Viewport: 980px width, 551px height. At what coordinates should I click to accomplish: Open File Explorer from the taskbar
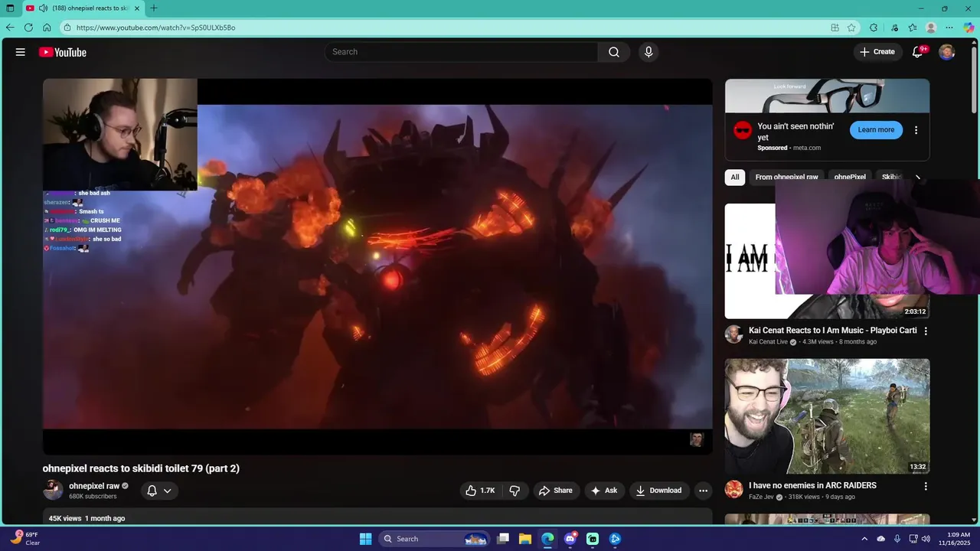point(525,539)
